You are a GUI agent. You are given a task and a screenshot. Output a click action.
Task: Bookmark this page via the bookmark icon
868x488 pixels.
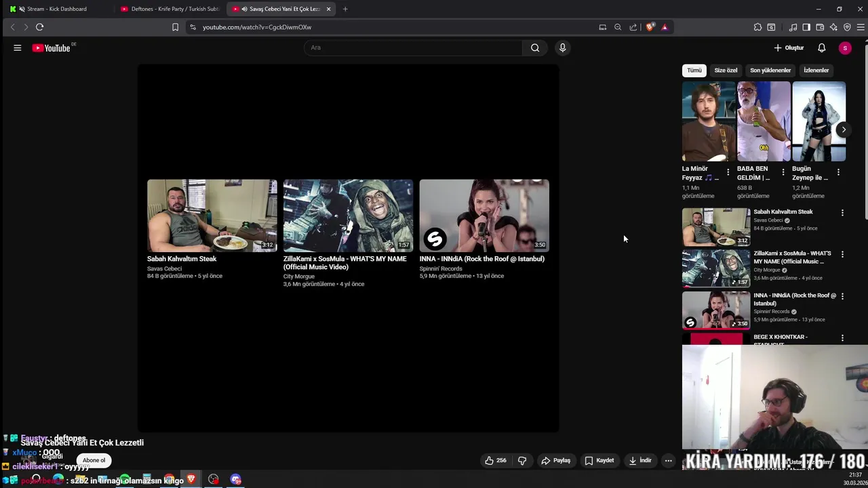(x=175, y=27)
